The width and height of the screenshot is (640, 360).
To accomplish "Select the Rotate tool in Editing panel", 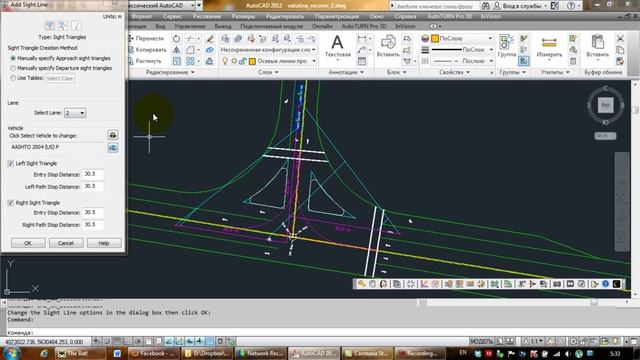I will click(176, 38).
